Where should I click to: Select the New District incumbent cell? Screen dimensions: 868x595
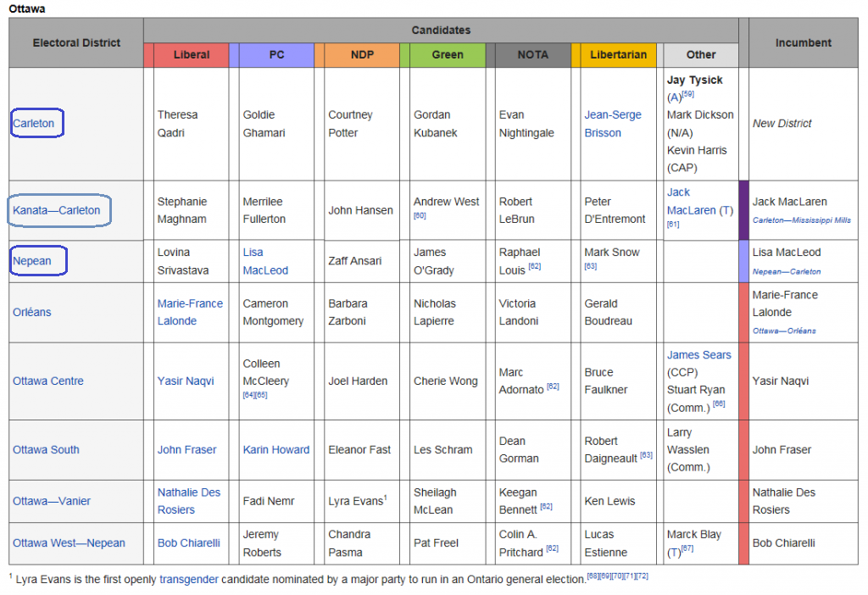tap(804, 124)
